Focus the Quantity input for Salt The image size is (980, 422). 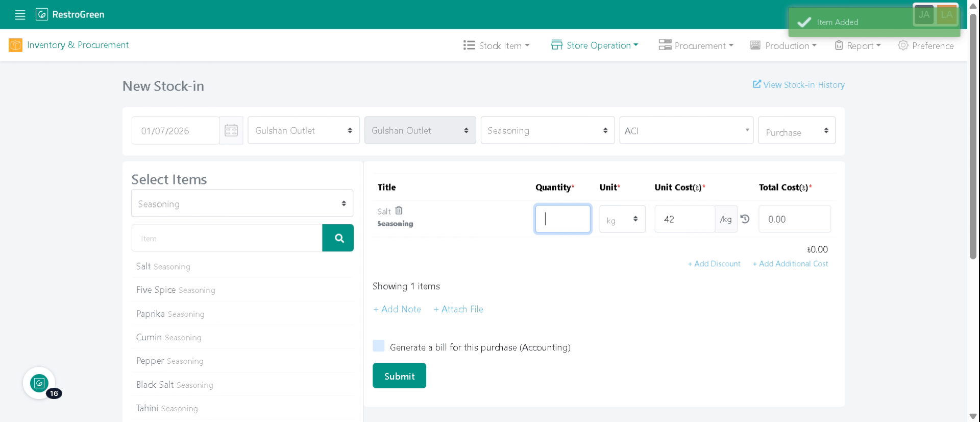563,219
